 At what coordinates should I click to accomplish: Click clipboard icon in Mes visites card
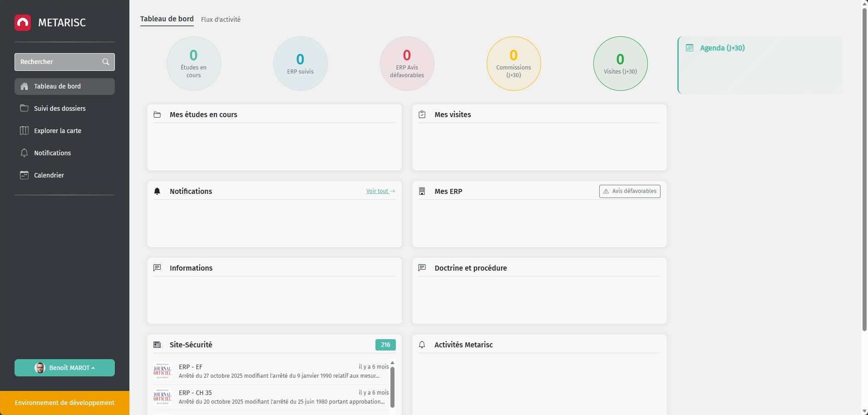(x=422, y=114)
